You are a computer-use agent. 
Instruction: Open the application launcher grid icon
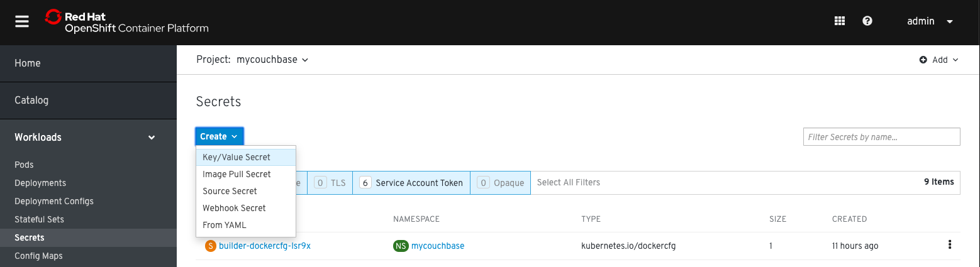pos(839,21)
